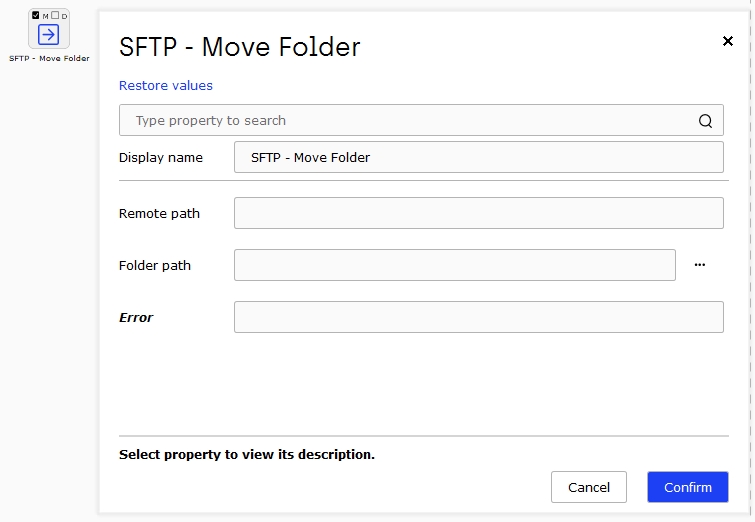Viewport: 755px width, 522px height.
Task: Select the Remote path property label
Action: click(x=159, y=214)
